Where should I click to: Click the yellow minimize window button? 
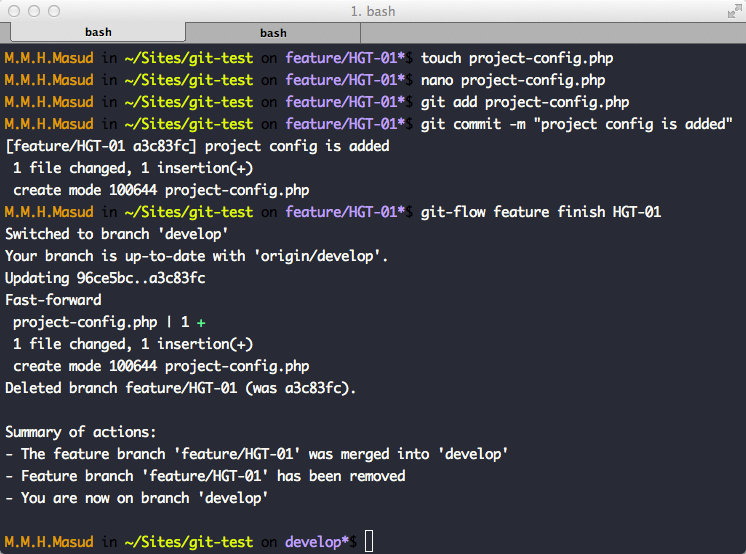34,11
